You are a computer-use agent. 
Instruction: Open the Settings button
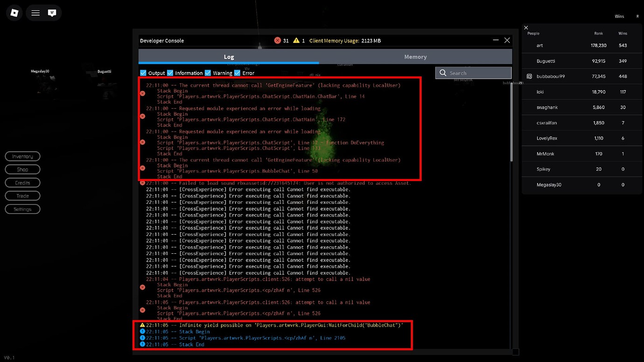point(22,209)
